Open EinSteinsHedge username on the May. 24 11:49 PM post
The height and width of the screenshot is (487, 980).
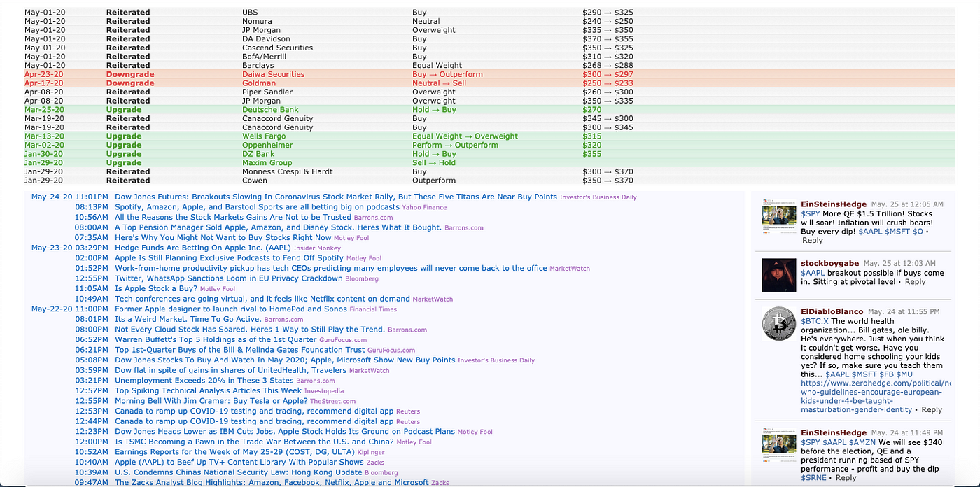(x=834, y=432)
